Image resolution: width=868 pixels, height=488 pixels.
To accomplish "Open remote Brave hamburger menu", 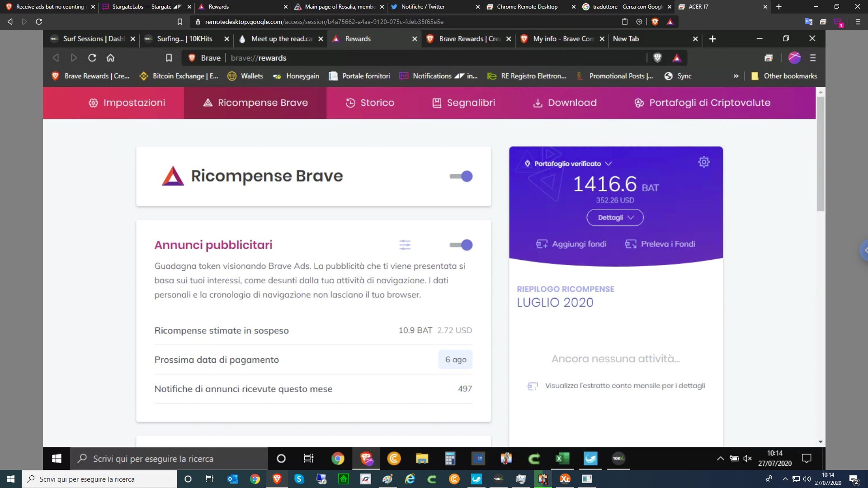I will click(813, 58).
